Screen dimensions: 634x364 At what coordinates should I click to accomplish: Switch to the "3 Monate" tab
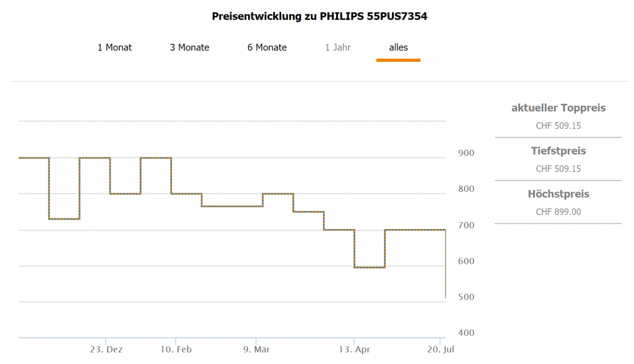(189, 48)
